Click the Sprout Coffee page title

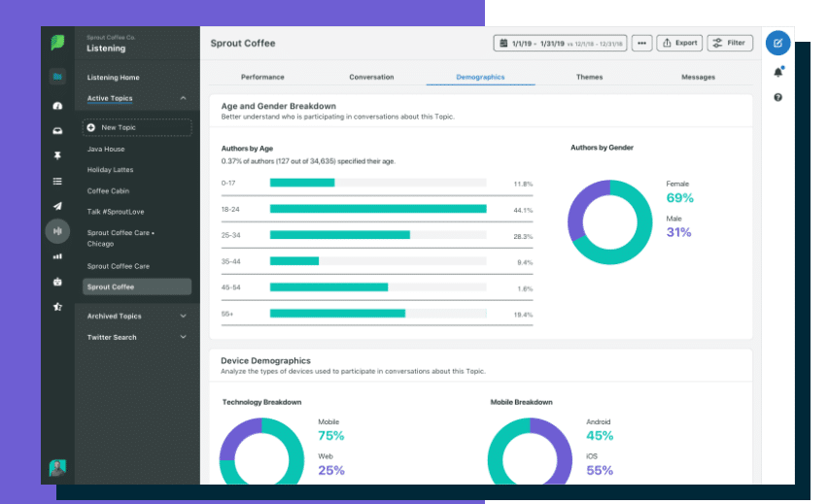(243, 44)
